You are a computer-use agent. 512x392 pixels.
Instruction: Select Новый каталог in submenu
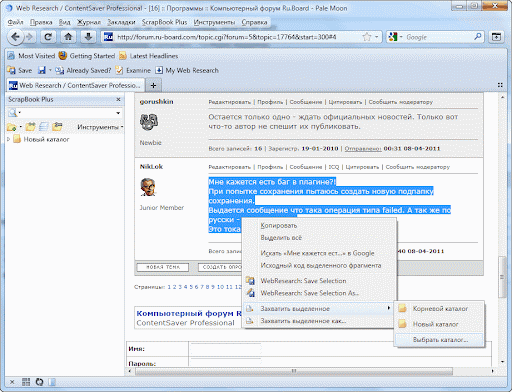(x=439, y=324)
